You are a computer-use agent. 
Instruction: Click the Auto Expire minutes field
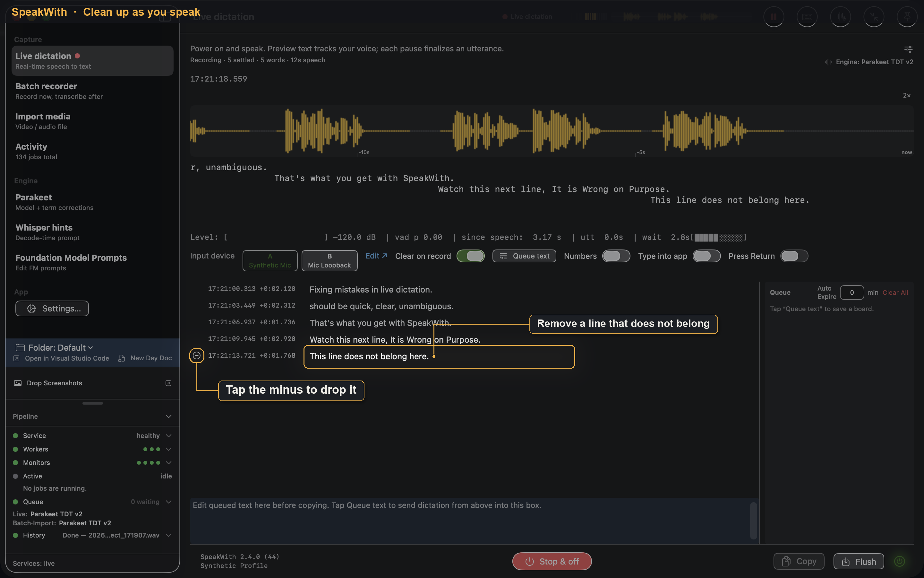click(x=852, y=293)
